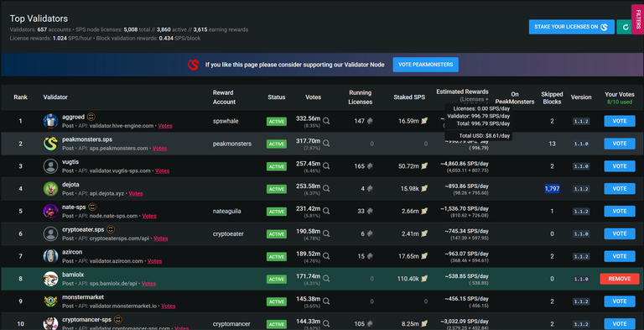This screenshot has width=644, height=330.
Task: Sort by Skipped Blocks column header
Action: tap(552, 97)
